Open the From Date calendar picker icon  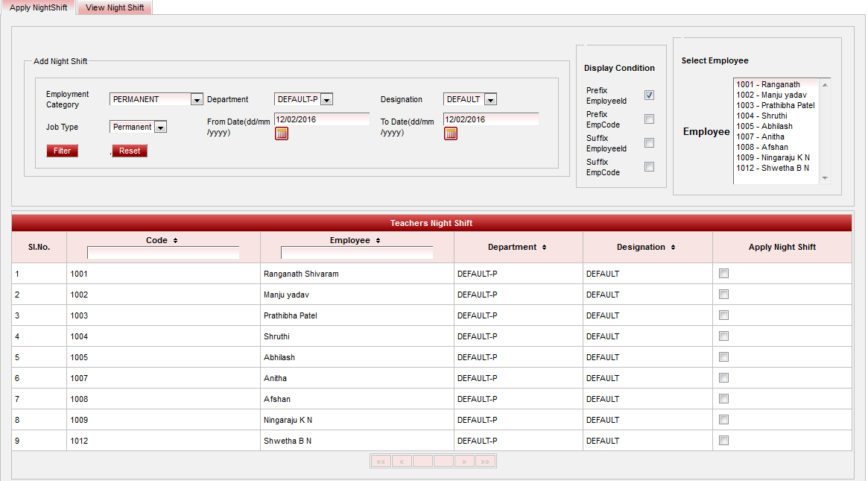(x=282, y=133)
